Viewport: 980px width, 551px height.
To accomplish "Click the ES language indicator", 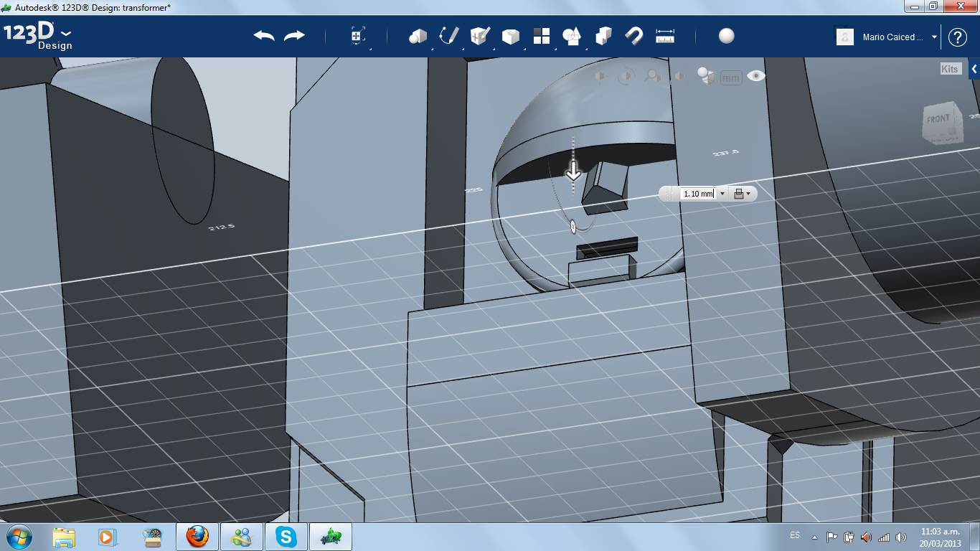I will pos(795,536).
